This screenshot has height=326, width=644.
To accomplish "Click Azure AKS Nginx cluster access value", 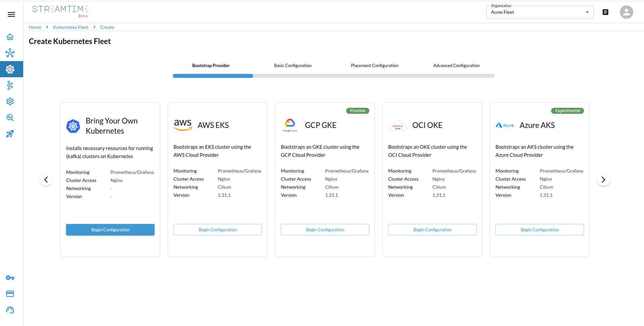I will point(546,179).
